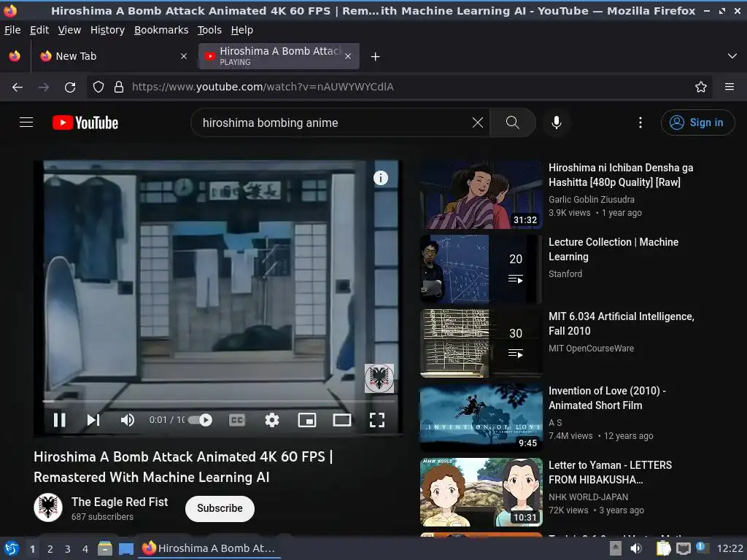The height and width of the screenshot is (560, 747).
Task: Show tracking protection shield info
Action: [98, 87]
